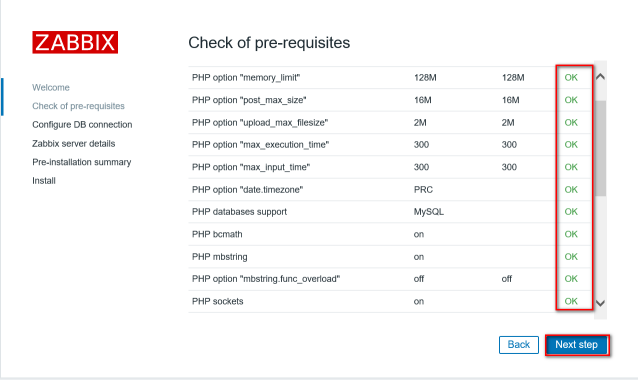This screenshot has height=380, width=638.
Task: Proceed with the Next step button
Action: coord(577,345)
